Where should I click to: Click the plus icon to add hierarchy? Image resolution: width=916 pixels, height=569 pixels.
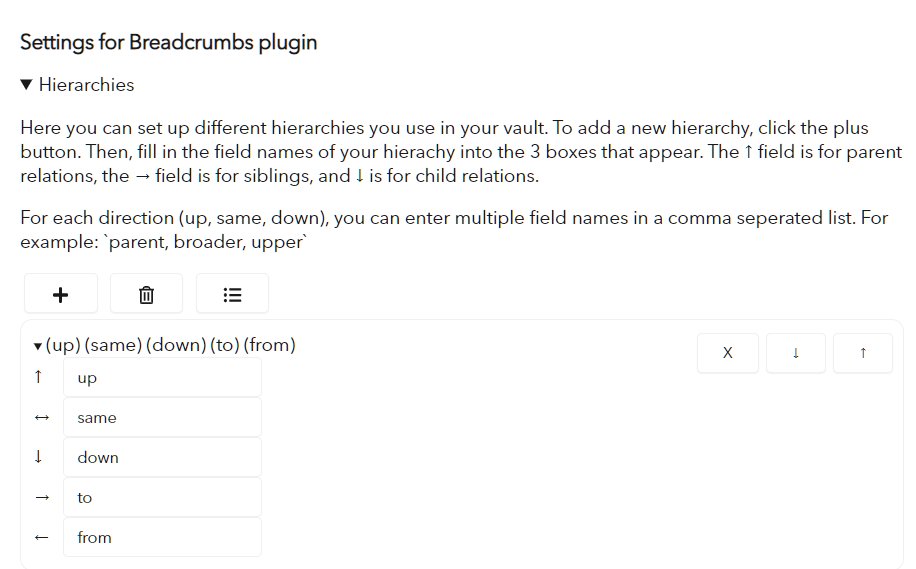click(61, 294)
